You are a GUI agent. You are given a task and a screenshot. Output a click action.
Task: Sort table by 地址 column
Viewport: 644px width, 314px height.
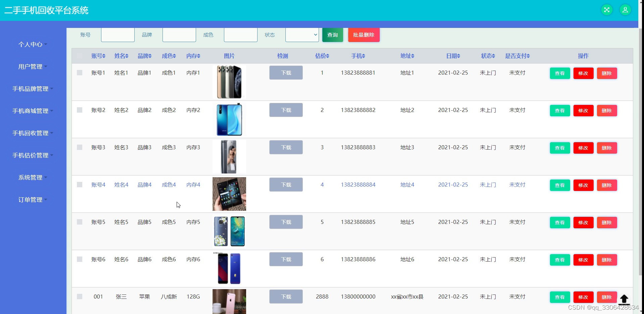407,56
